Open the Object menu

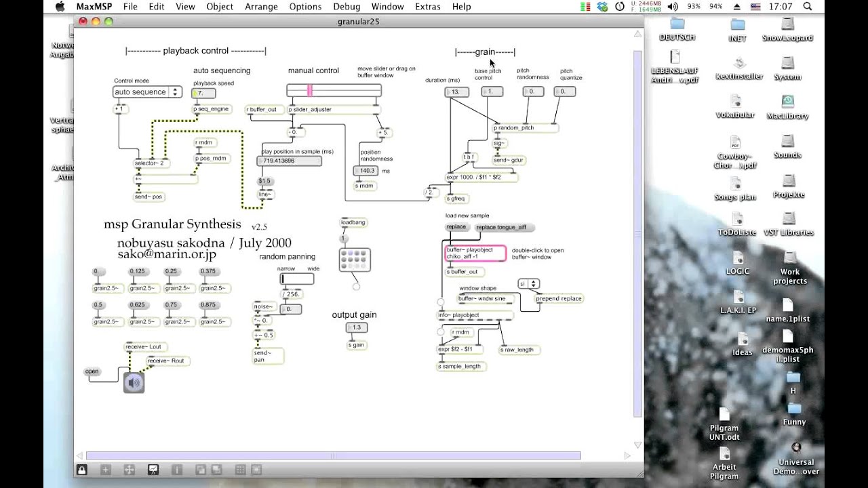(x=220, y=6)
